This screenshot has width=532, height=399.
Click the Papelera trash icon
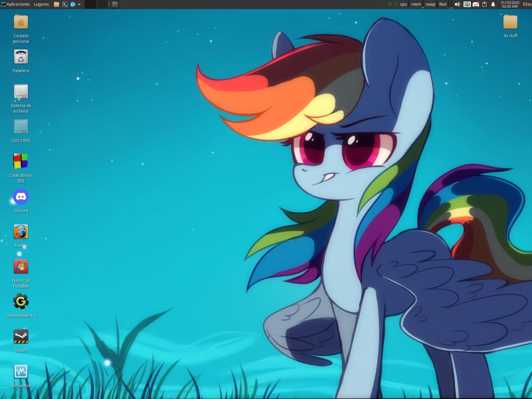pos(21,57)
